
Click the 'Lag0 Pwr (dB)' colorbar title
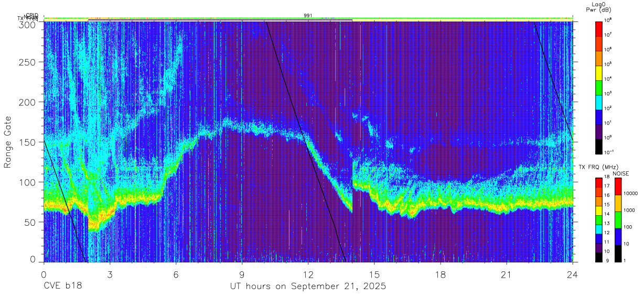[x=599, y=7]
